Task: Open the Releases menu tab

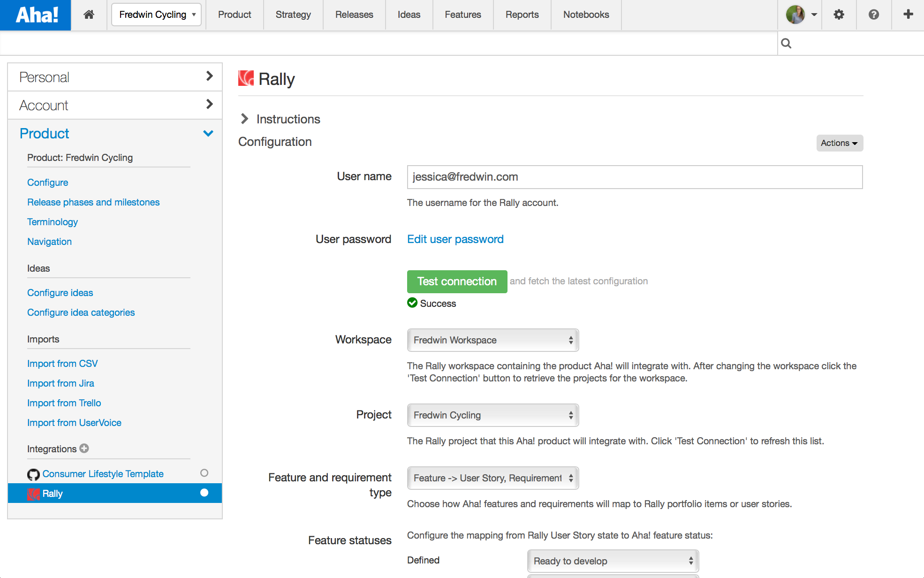Action: [x=354, y=15]
